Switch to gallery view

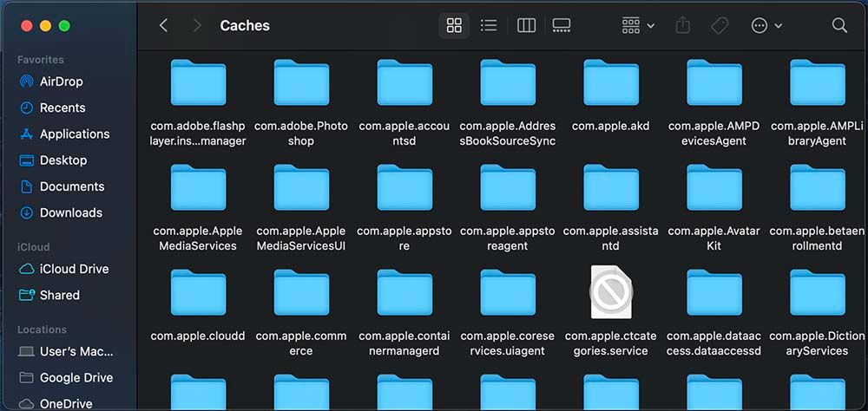[x=562, y=25]
